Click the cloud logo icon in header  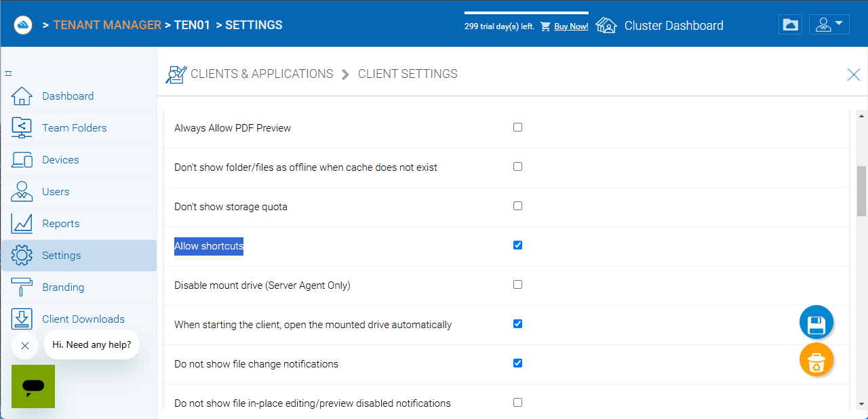[23, 25]
